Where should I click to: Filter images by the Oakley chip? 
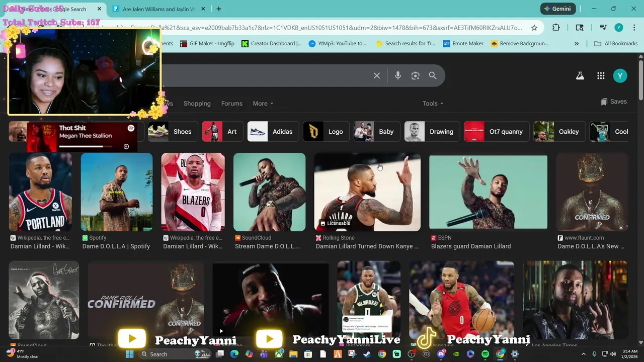click(x=559, y=132)
